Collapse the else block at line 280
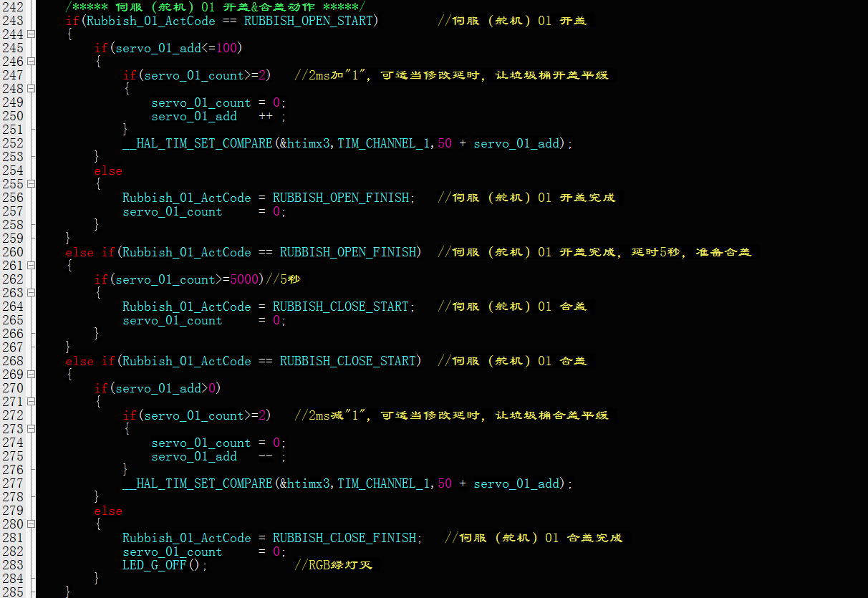The height and width of the screenshot is (598, 868). [31, 524]
